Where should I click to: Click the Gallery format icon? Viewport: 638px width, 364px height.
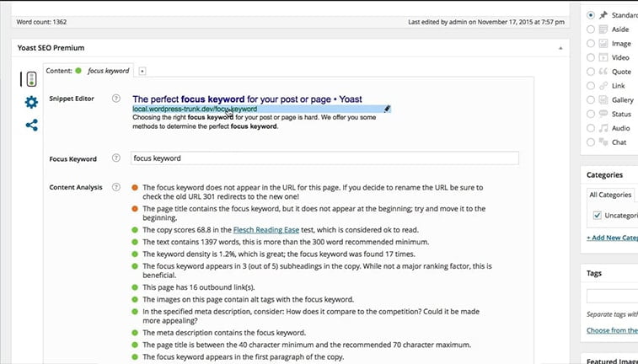[x=603, y=99]
